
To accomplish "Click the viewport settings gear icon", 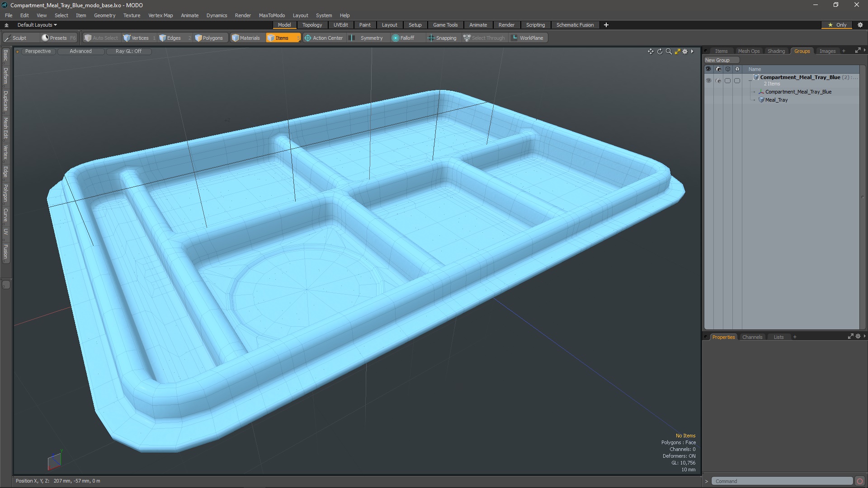I will pos(685,52).
